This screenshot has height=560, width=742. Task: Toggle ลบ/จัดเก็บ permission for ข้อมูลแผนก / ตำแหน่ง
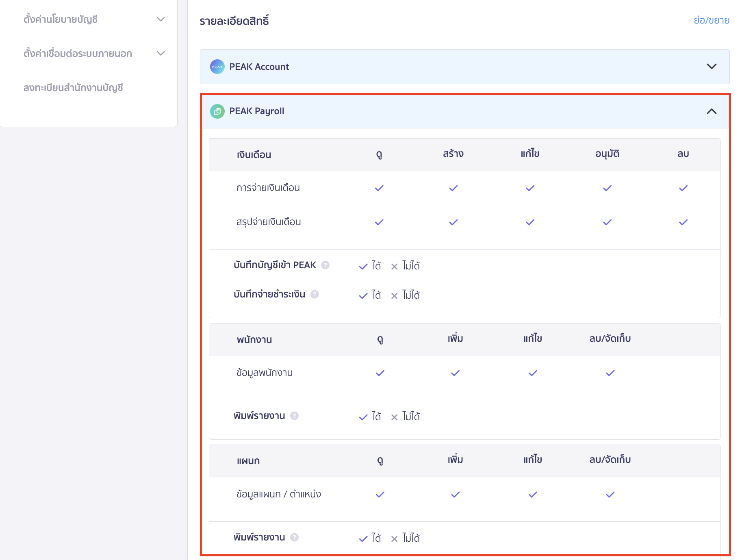pyautogui.click(x=610, y=495)
